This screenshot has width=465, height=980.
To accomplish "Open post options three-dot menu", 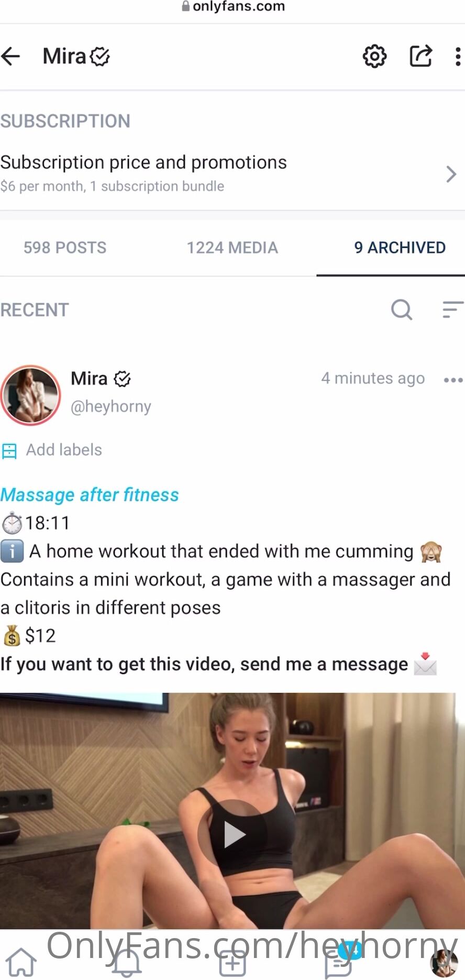I will pos(453,379).
